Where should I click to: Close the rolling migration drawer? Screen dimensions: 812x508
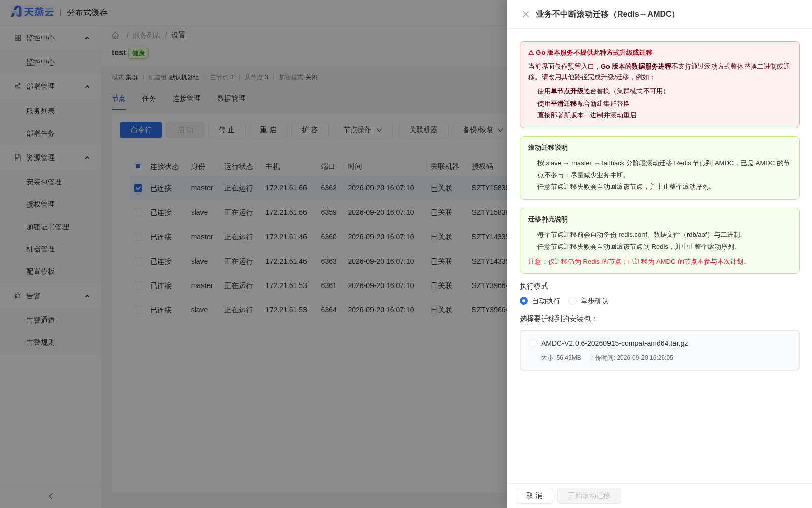(526, 14)
